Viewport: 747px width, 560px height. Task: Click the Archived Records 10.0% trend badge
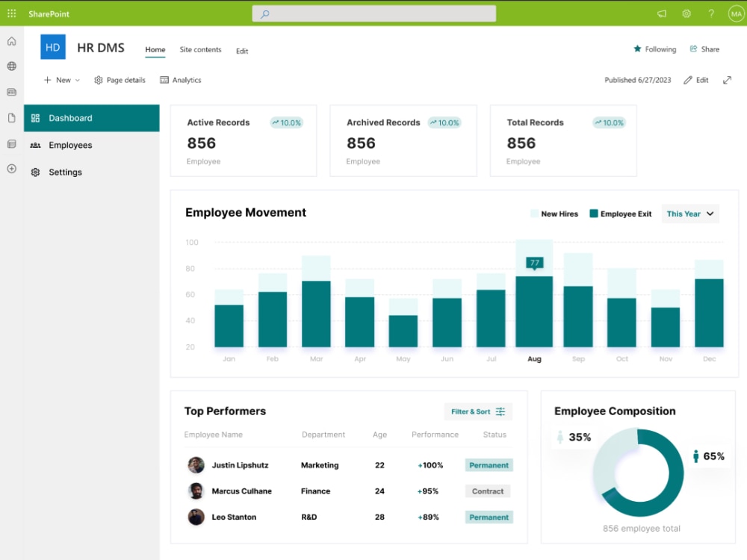pos(444,123)
